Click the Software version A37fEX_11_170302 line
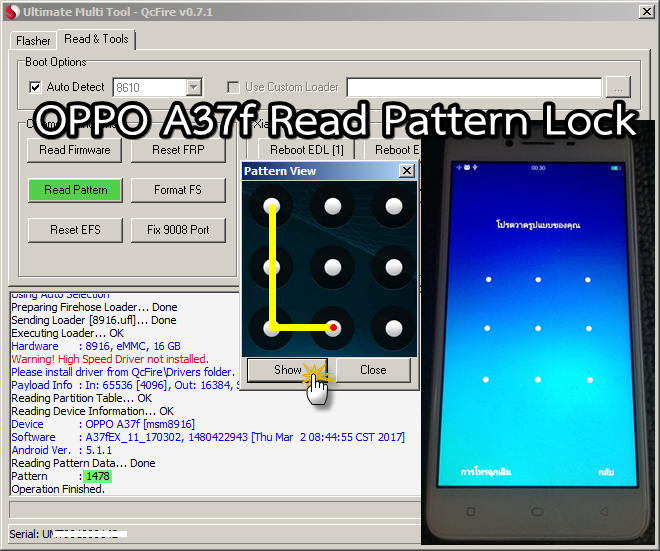 208,437
